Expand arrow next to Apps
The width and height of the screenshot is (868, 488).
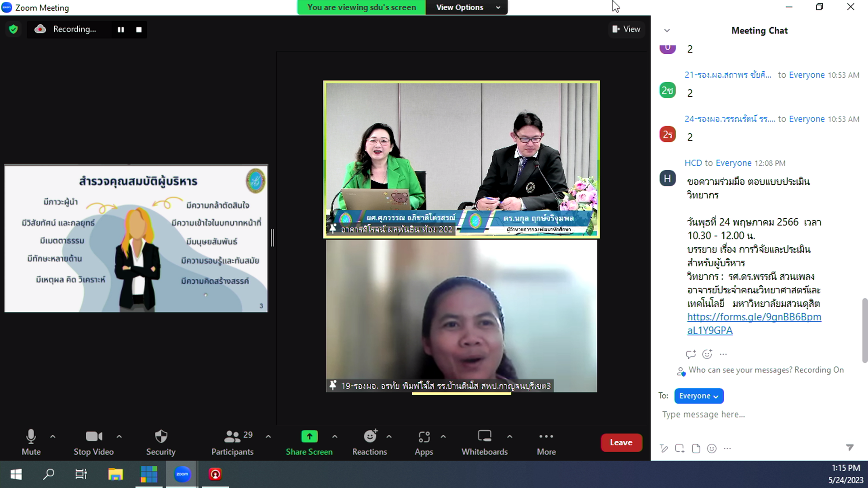[x=443, y=436]
